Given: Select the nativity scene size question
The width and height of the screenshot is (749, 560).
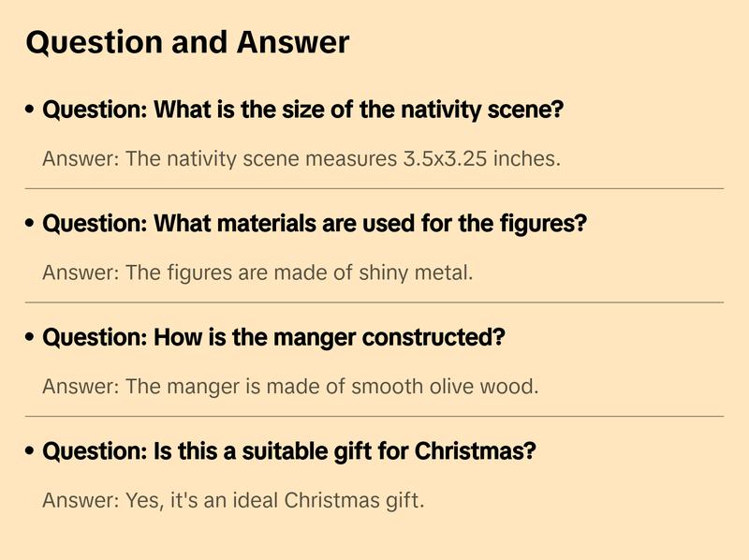Looking at the screenshot, I should click(302, 111).
